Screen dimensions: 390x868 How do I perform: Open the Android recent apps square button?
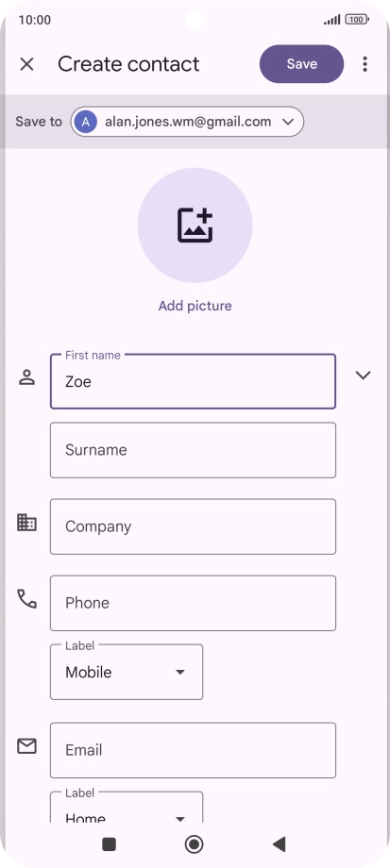[x=110, y=844]
